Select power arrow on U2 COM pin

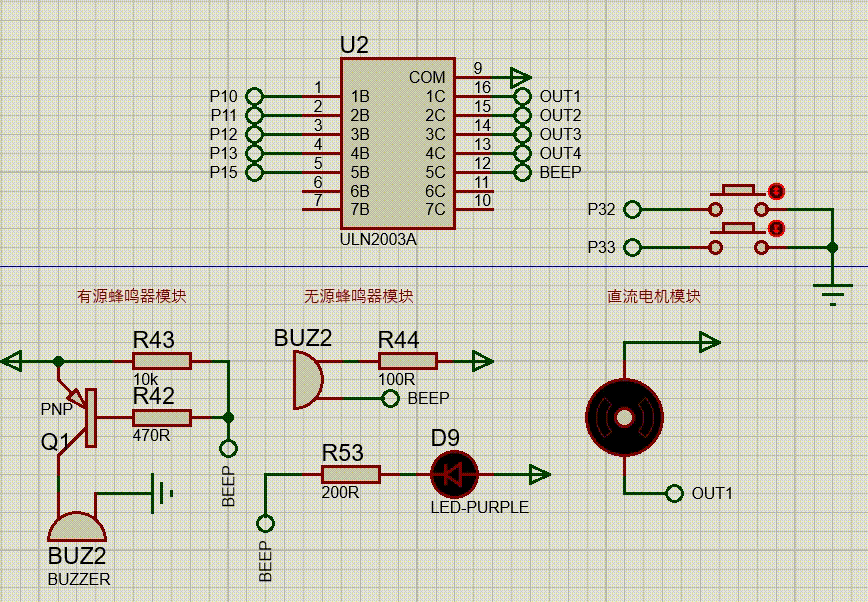520,78
